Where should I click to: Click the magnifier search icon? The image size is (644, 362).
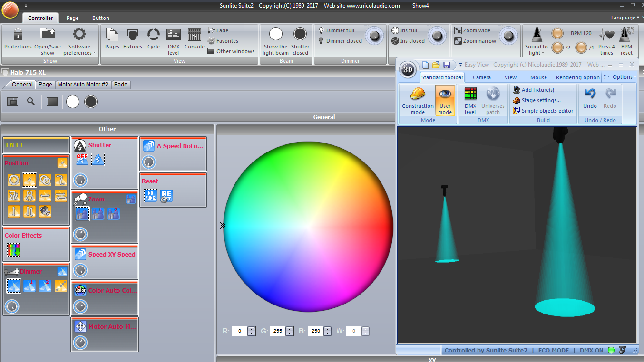[x=31, y=101]
